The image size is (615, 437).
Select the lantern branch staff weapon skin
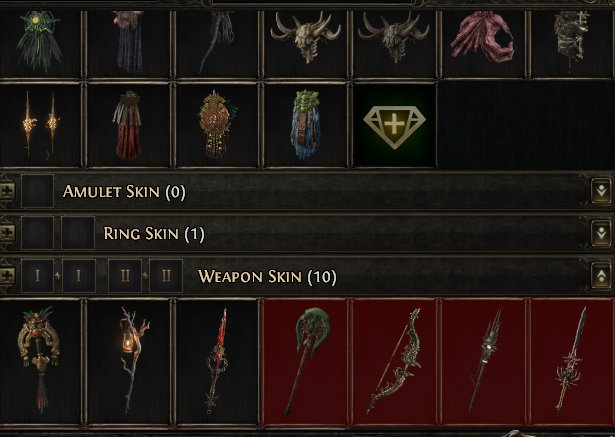129,361
